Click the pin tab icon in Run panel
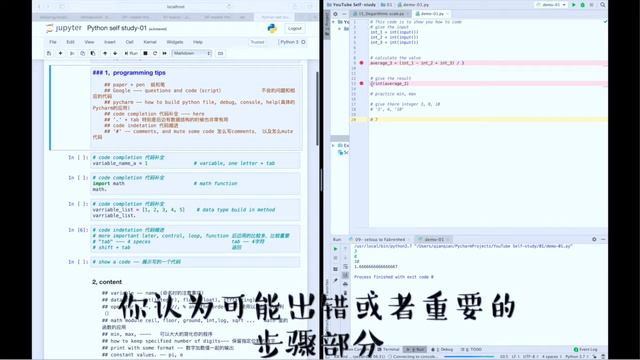The width and height of the screenshot is (640, 360). tap(336, 281)
